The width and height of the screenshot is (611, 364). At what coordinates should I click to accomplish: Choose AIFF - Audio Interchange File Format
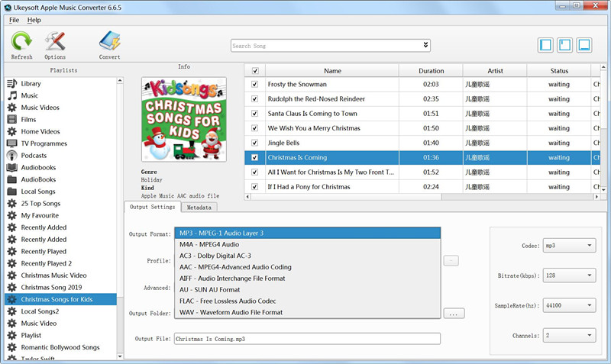[x=308, y=279]
